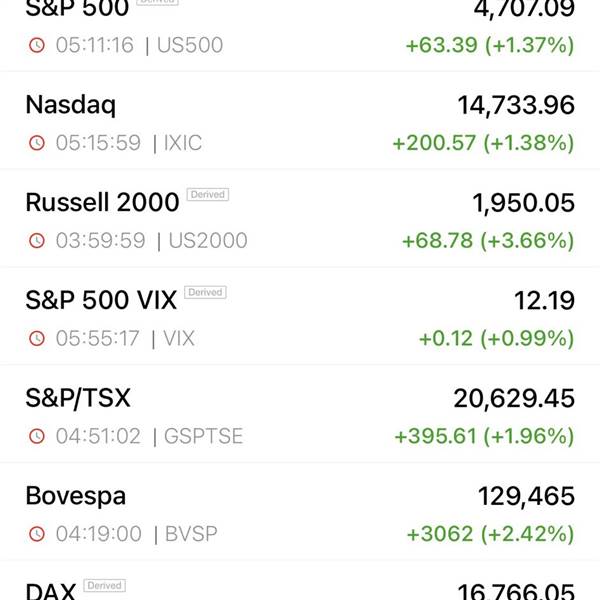
Task: Tap the Nasdaq price 14,733.96
Action: [516, 105]
